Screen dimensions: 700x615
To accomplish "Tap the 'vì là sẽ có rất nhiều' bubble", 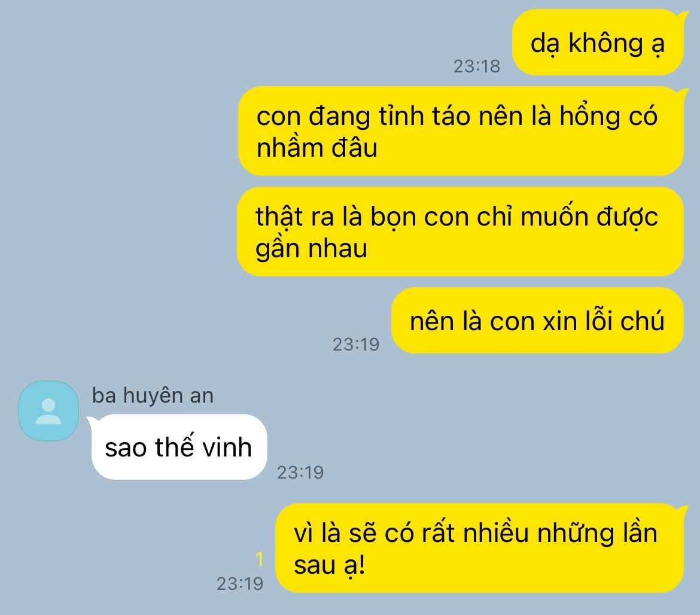I will point(479,548).
